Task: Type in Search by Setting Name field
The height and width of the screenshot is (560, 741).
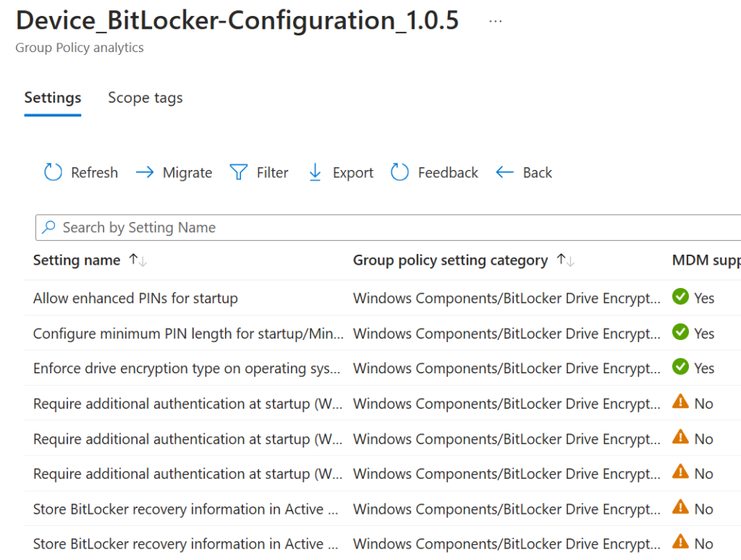Action: [x=362, y=227]
